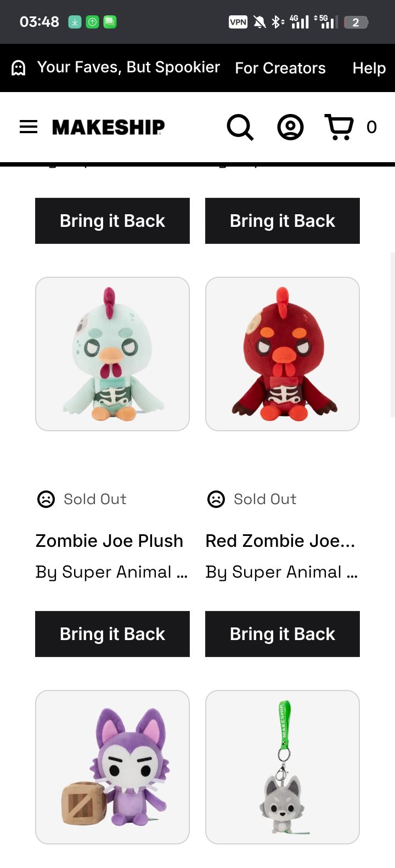Screen dimensions: 395x868
Task: Open the account profile icon
Action: [x=290, y=127]
